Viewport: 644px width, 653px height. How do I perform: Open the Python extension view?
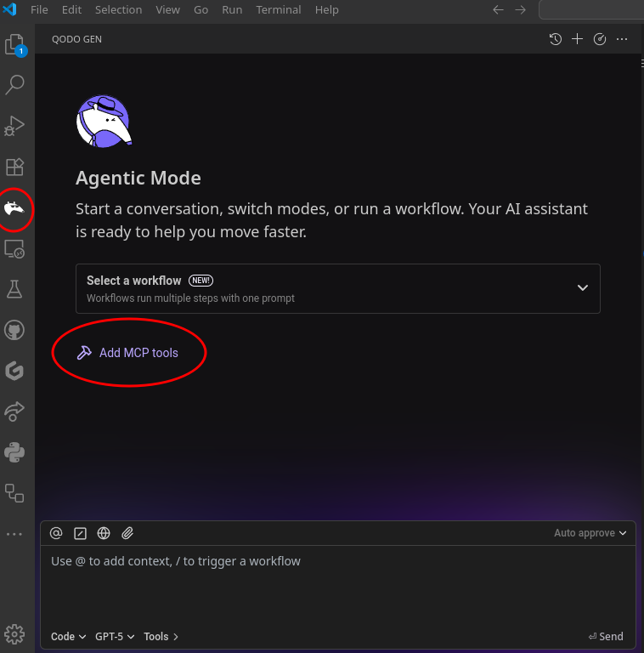14,452
